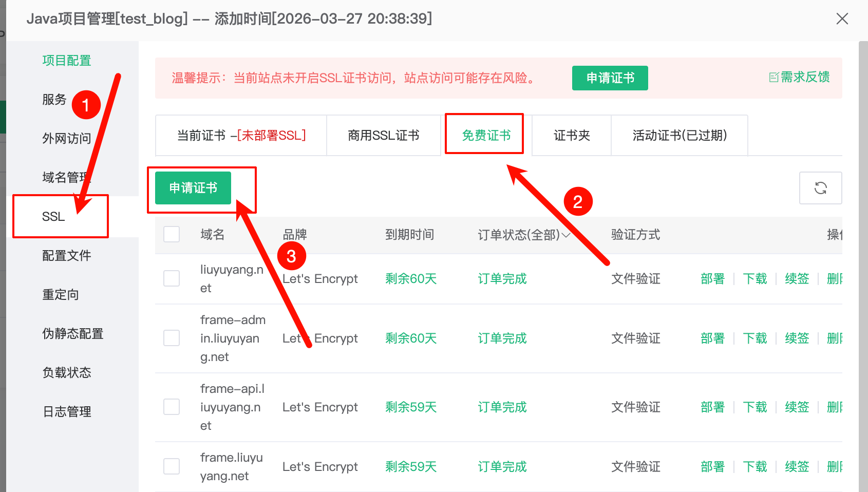Click the green 申请证书 button above table
The width and height of the screenshot is (868, 492).
[x=193, y=188]
